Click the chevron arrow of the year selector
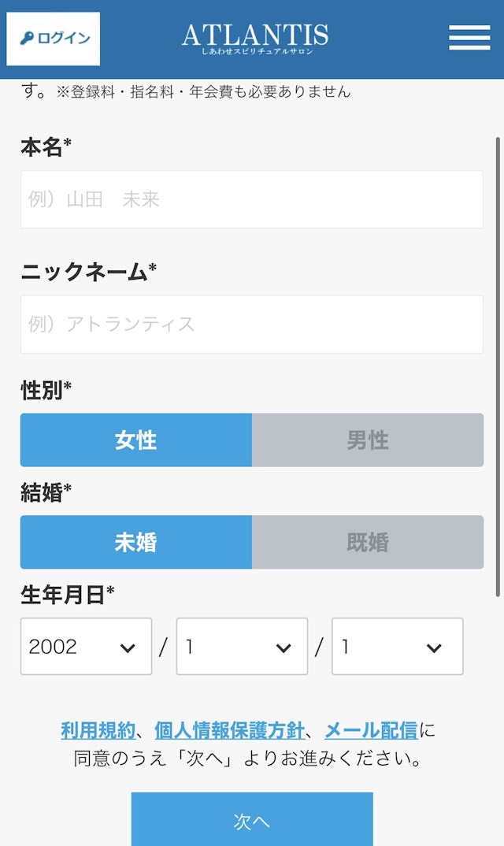 pos(128,647)
